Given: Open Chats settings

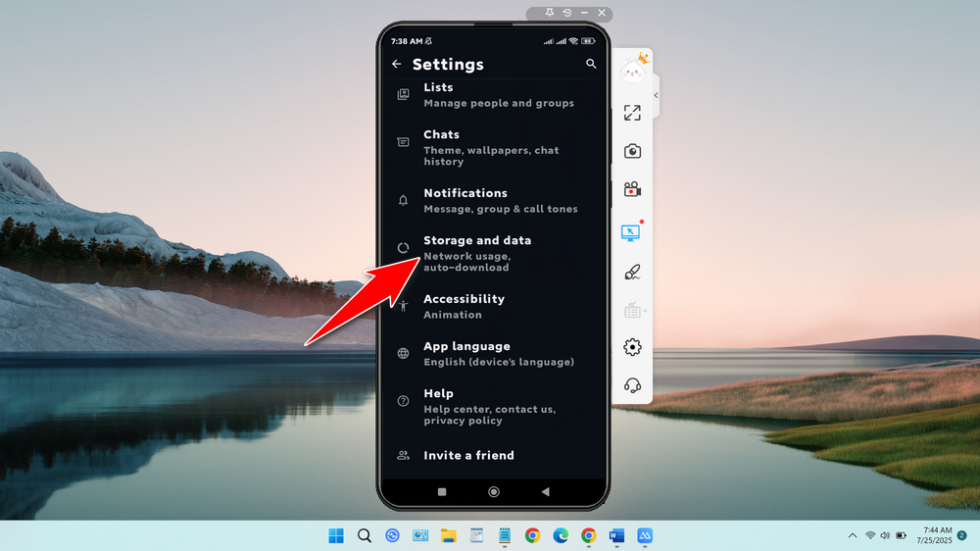Looking at the screenshot, I should click(x=494, y=148).
